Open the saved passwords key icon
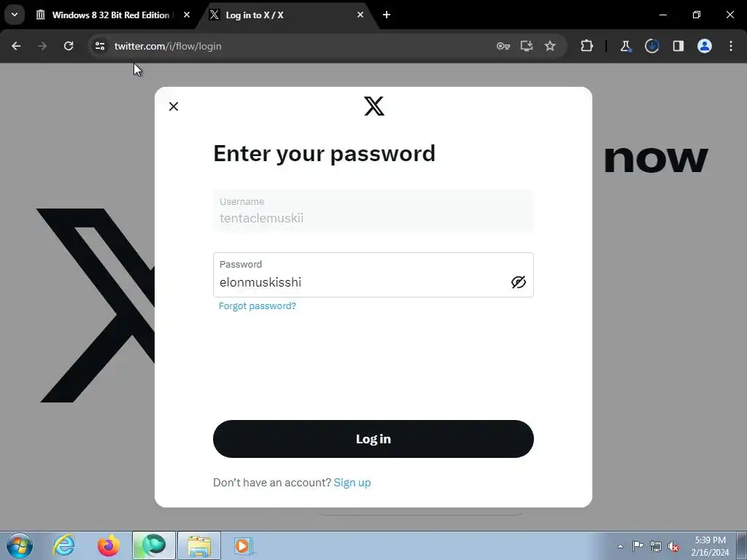 (503, 46)
